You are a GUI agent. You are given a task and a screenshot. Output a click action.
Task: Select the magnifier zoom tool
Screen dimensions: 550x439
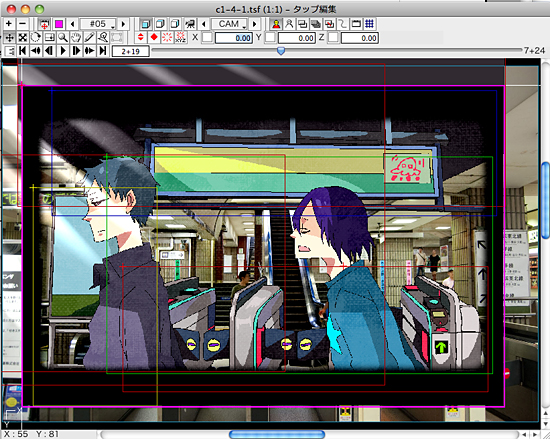[x=62, y=38]
